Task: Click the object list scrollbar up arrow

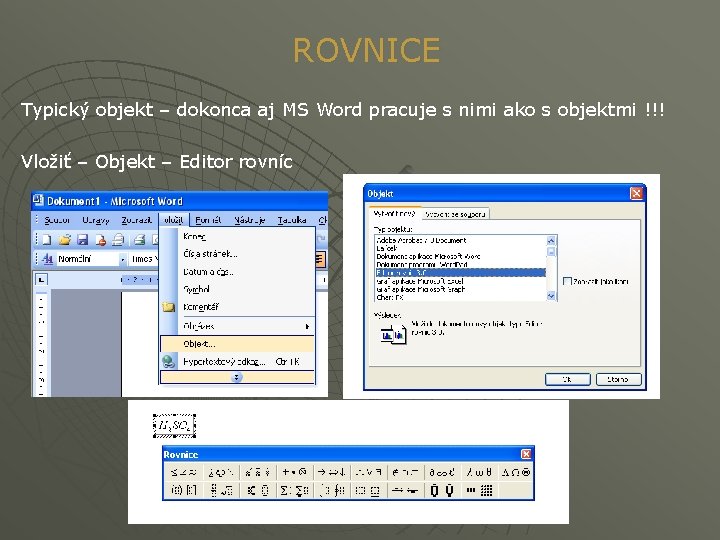Action: point(551,240)
